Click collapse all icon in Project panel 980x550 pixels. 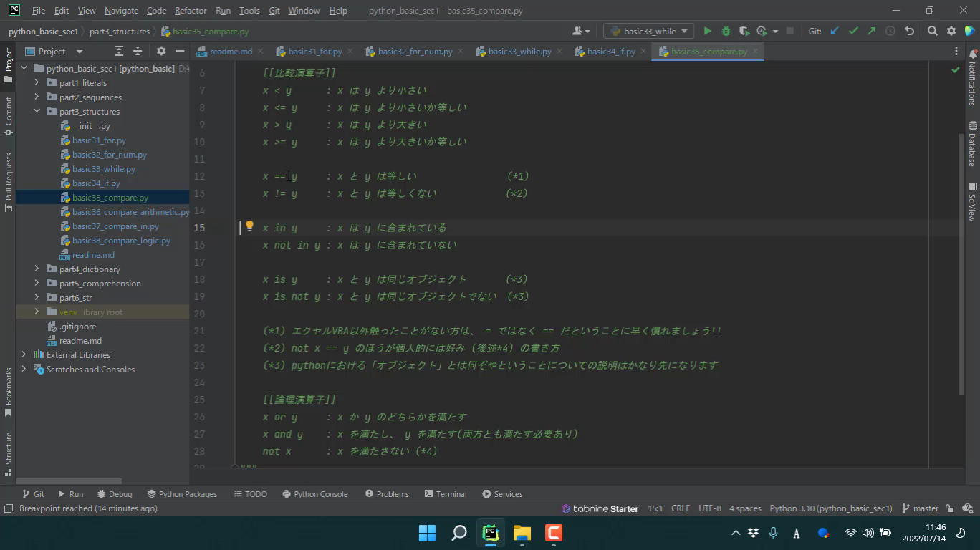pos(138,51)
